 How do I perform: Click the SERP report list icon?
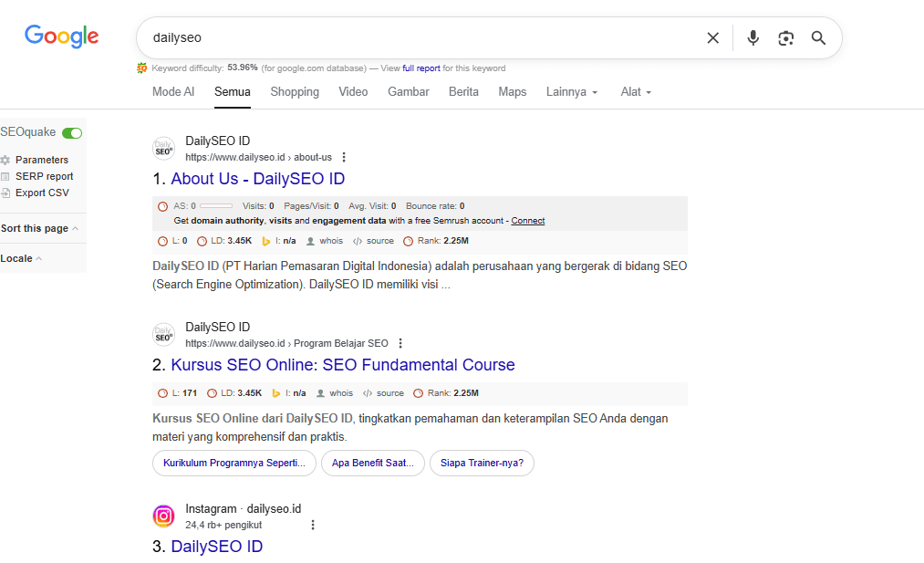point(5,176)
